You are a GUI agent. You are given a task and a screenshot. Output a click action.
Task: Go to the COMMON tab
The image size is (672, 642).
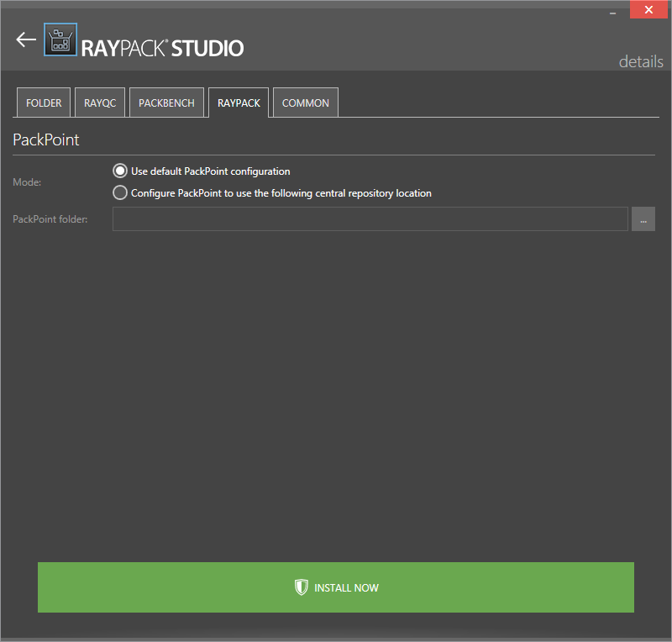(306, 103)
